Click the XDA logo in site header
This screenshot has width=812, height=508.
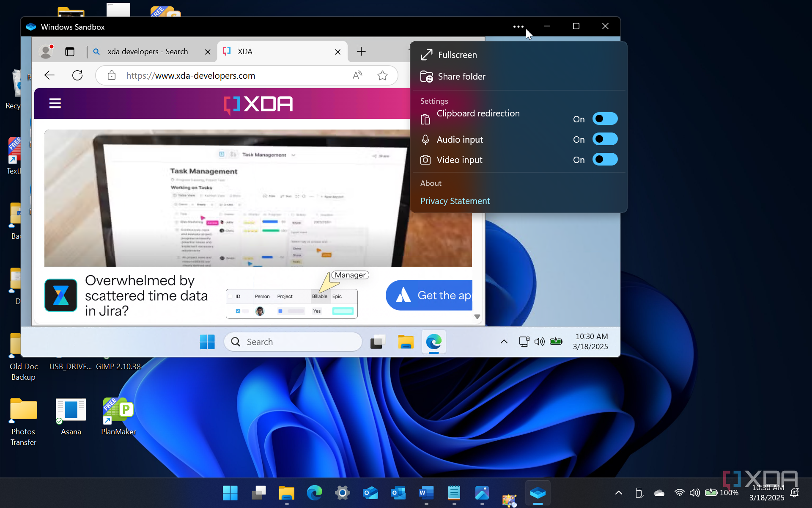tap(258, 104)
